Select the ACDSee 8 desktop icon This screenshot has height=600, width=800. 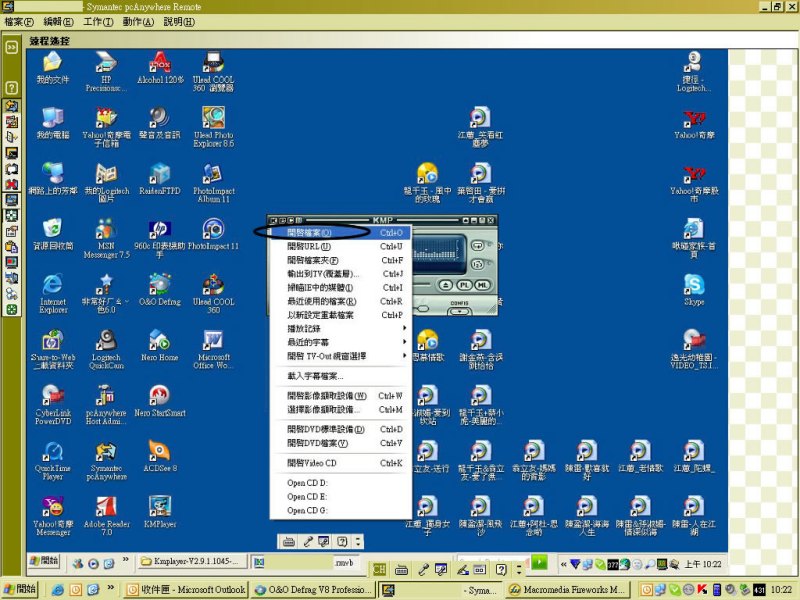click(160, 456)
